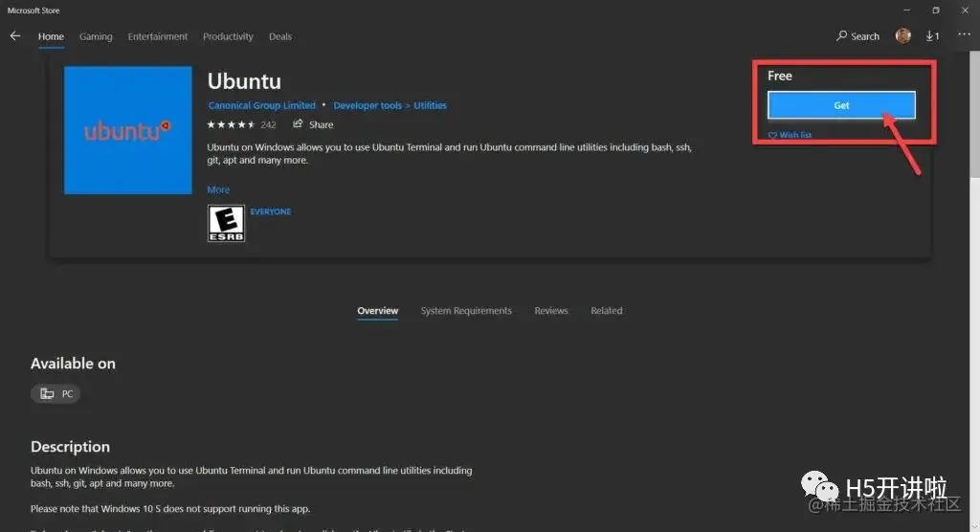This screenshot has height=532, width=980.
Task: Share the Ubuntu app
Action: click(x=313, y=124)
